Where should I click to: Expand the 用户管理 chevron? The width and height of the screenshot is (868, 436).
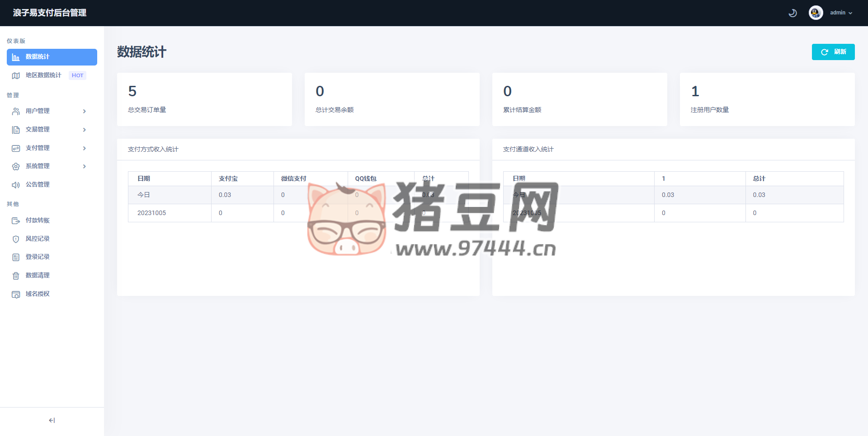pyautogui.click(x=85, y=111)
